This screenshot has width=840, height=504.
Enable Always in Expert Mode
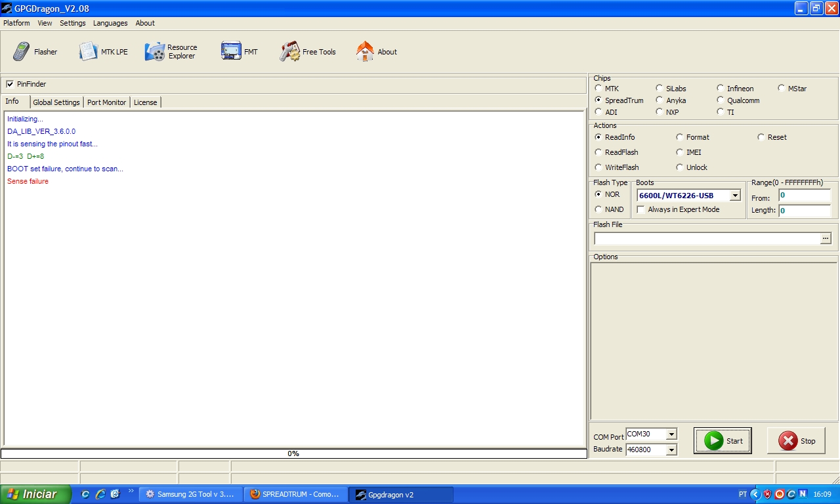click(641, 209)
